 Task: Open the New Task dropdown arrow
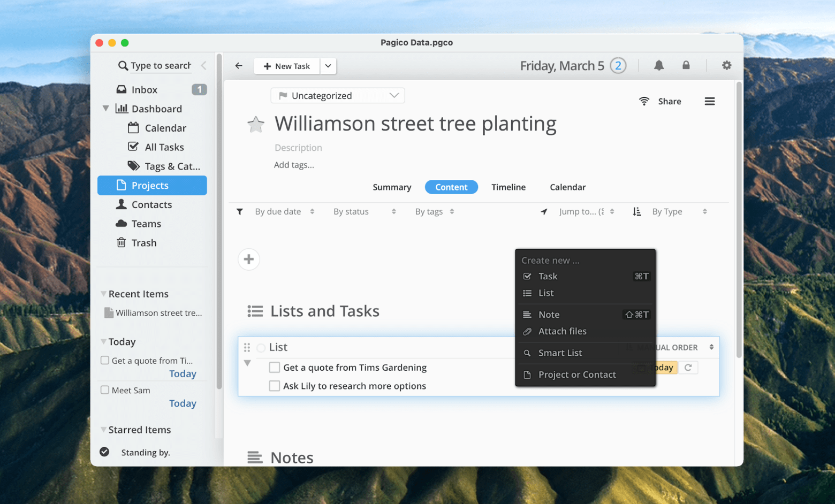click(328, 66)
